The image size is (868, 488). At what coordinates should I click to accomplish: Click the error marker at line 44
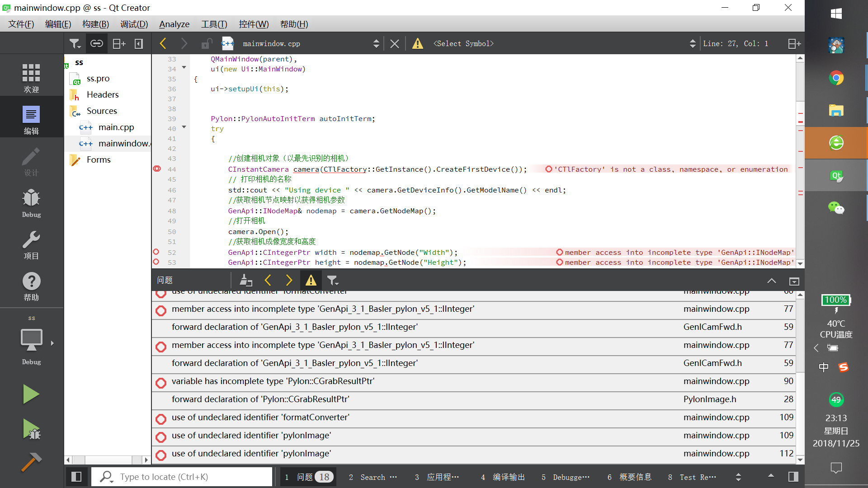(x=157, y=169)
